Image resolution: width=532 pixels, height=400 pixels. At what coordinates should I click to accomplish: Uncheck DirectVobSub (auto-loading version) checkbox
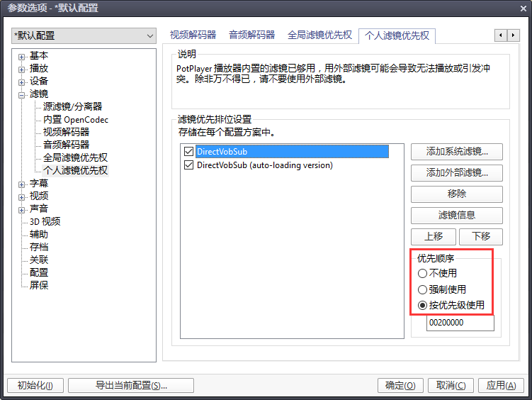[188, 165]
